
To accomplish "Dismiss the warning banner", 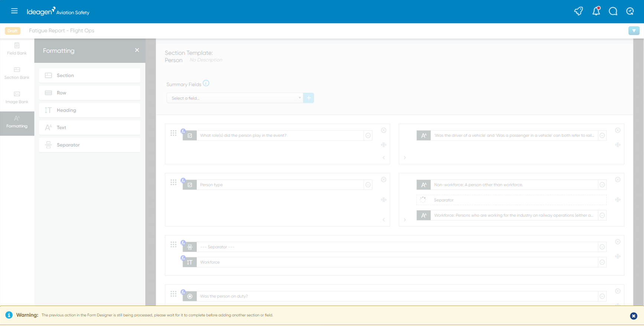I will pos(634,316).
